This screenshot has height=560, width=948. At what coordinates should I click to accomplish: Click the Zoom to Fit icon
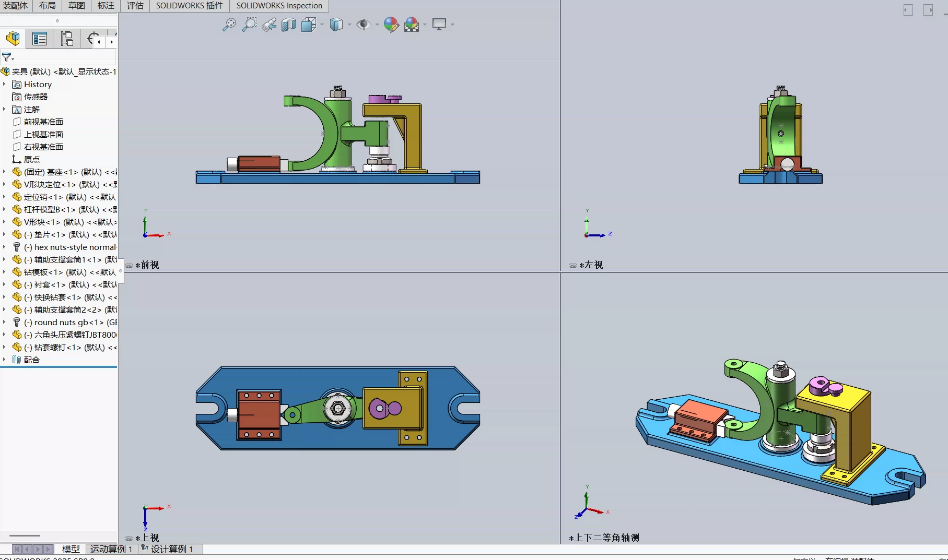coord(229,25)
